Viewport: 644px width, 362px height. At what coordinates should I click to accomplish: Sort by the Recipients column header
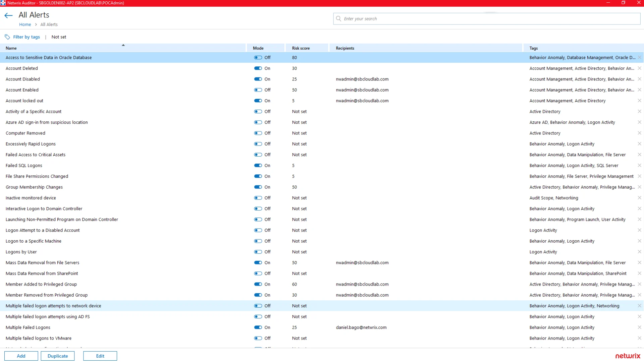(x=426, y=48)
